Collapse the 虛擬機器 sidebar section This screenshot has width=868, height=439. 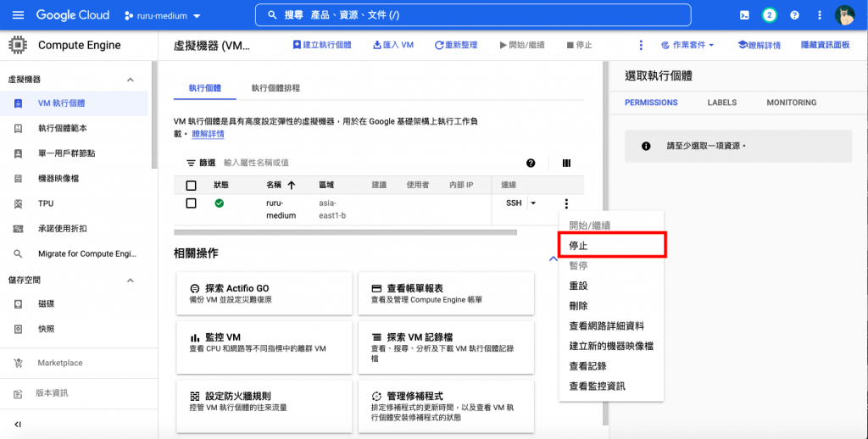point(130,80)
